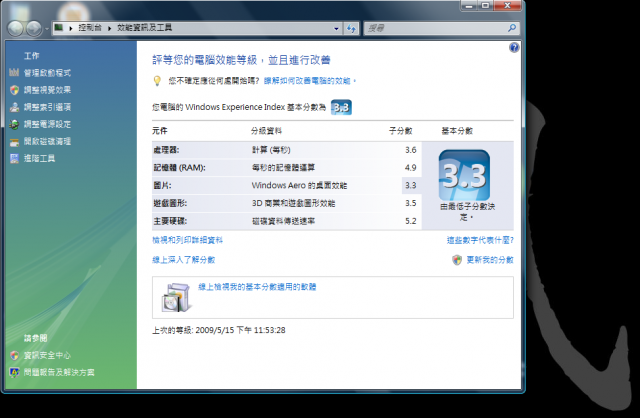Open 線上深入了解分數 link
The height and width of the screenshot is (418, 640).
[184, 260]
